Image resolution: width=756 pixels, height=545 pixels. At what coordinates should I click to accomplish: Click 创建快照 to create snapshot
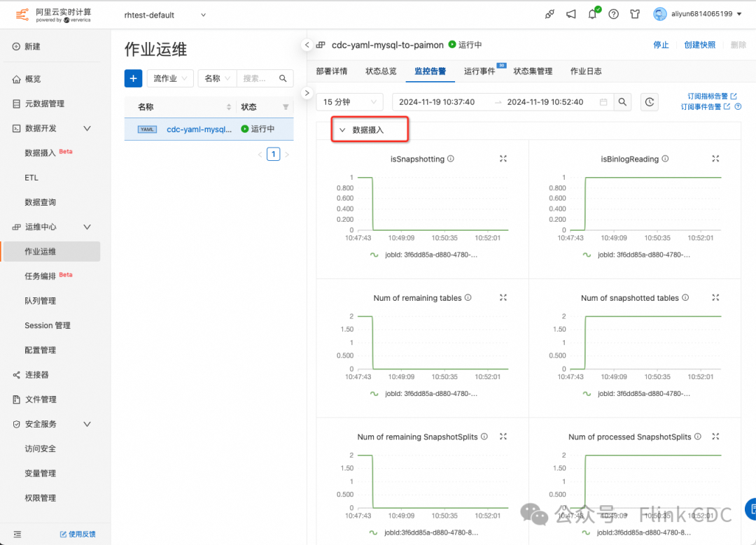699,45
